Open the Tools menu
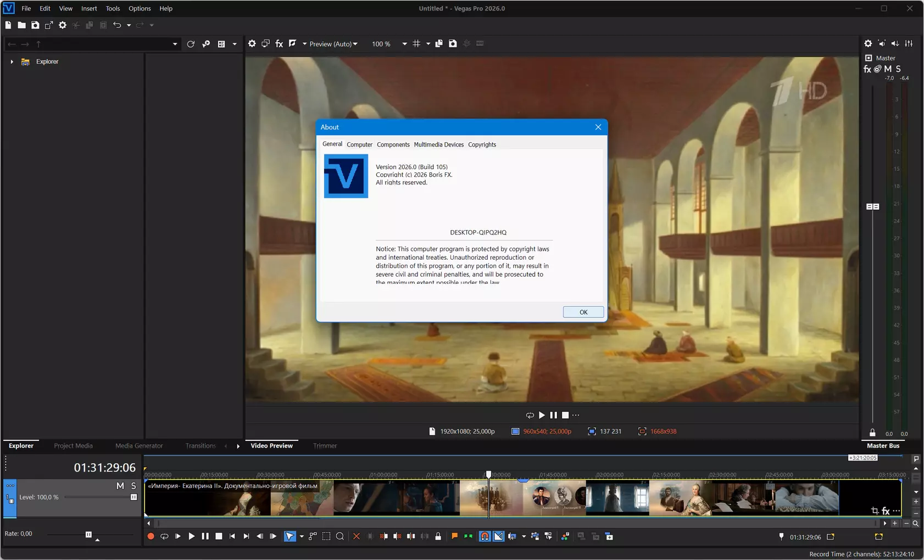This screenshot has height=560, width=924. click(113, 9)
